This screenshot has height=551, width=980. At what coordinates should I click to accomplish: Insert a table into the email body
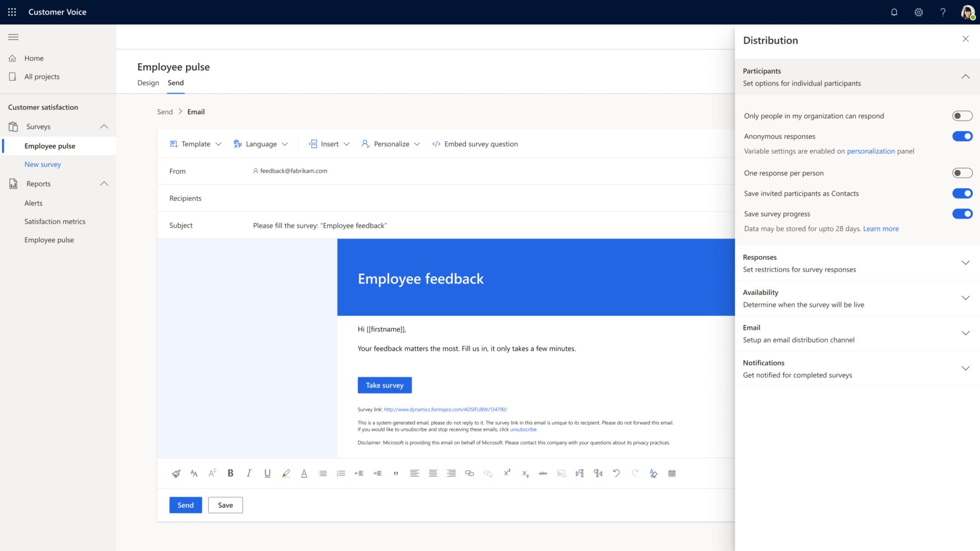click(672, 473)
